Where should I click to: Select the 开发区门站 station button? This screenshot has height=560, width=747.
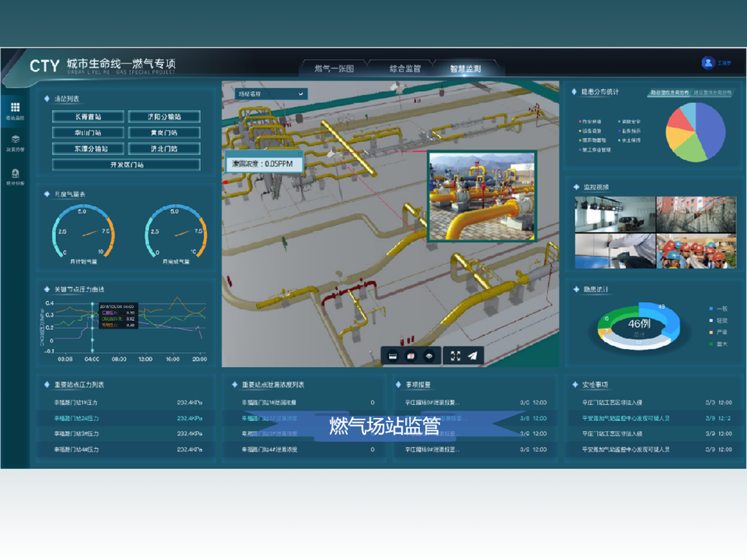126,165
